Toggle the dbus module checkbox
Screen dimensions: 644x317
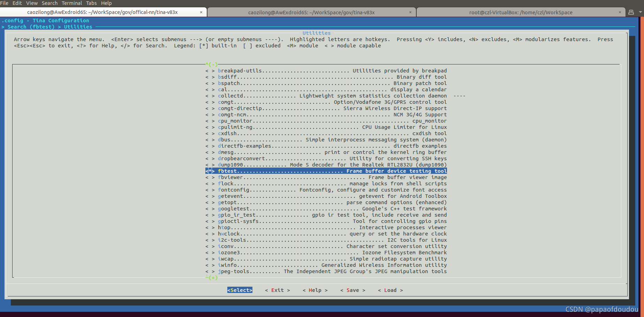click(x=210, y=140)
